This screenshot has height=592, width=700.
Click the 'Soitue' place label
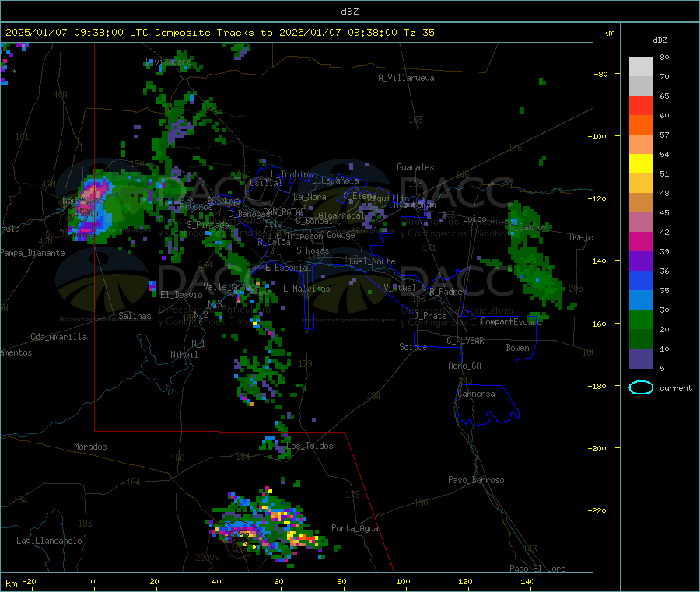tap(413, 347)
